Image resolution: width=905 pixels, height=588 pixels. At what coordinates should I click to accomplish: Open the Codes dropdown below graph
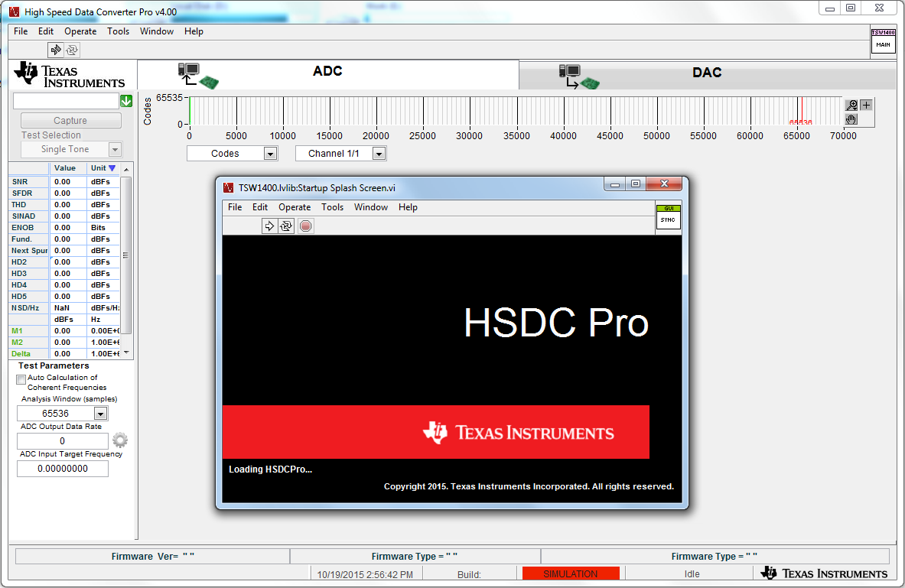(270, 154)
